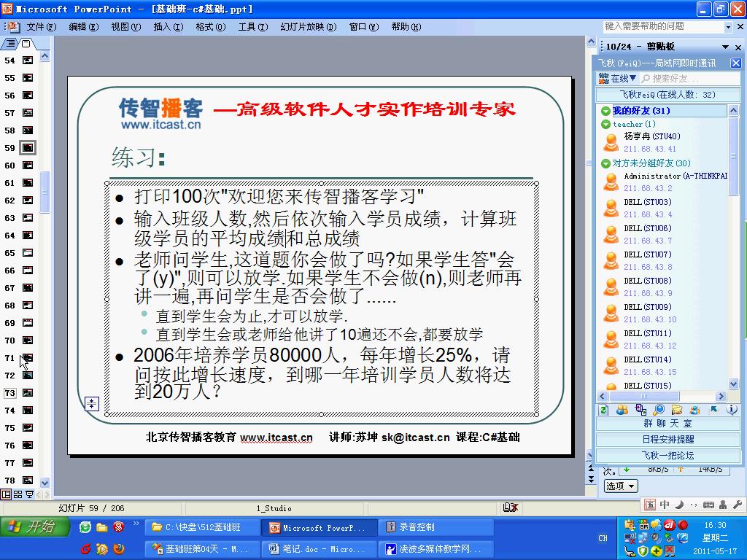The height and width of the screenshot is (560, 747).
Task: Expand the help question dropdown arrow
Action: (x=728, y=27)
